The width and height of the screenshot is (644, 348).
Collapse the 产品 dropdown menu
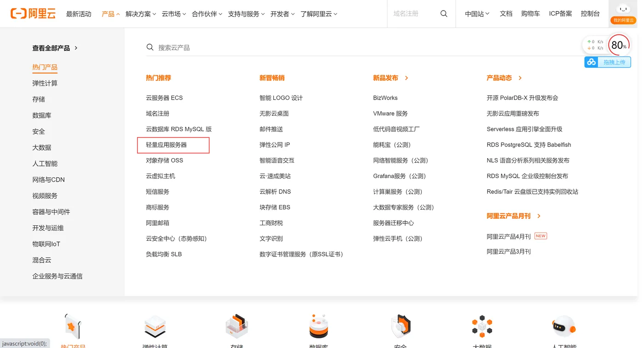click(110, 14)
